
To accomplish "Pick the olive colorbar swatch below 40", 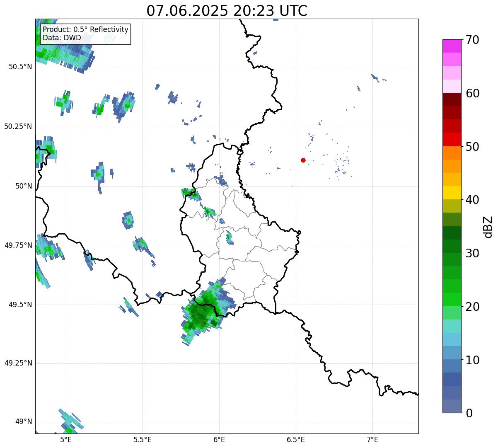I will pyautogui.click(x=452, y=206).
